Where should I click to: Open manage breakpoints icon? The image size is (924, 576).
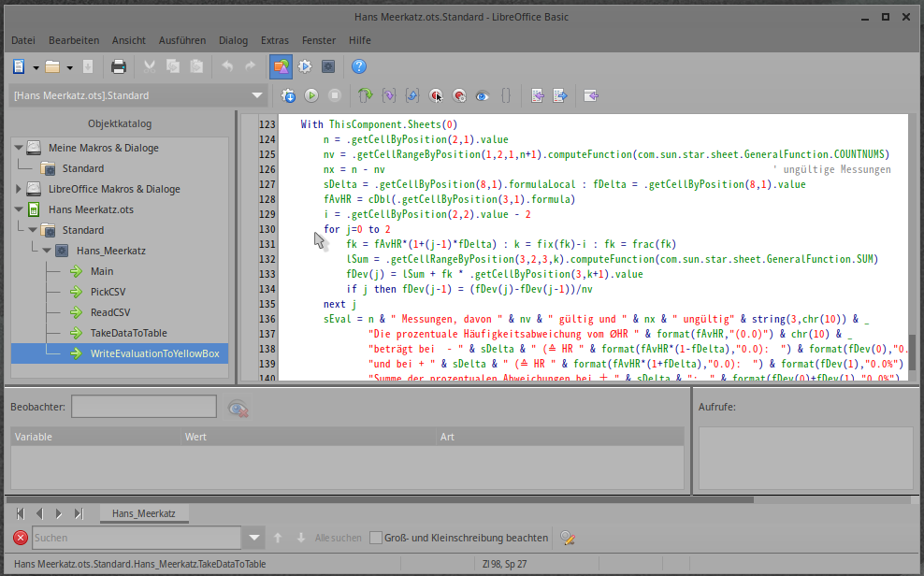point(459,95)
